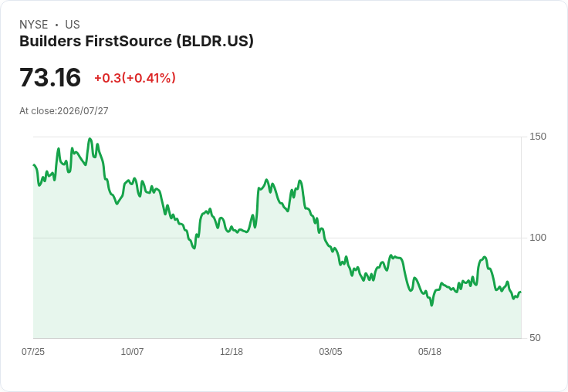
Task: Click the +0.3(+0.41%) price change text
Action: pyautogui.click(x=135, y=78)
